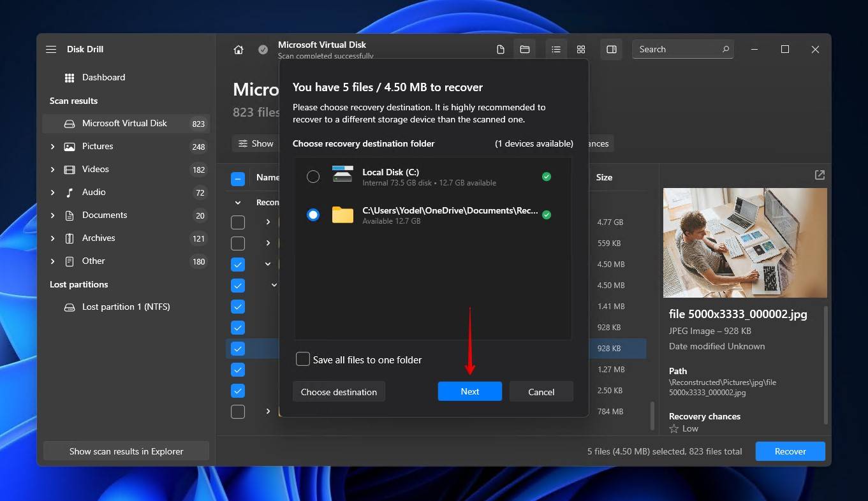Screen dimensions: 868x501
Task: Expand the folder on the 4.77 GB row
Action: coord(268,222)
